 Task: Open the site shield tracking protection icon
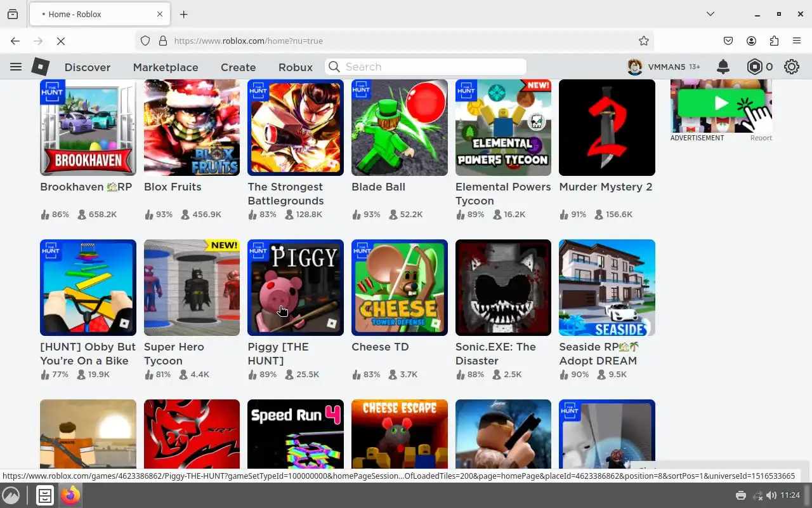tap(145, 41)
